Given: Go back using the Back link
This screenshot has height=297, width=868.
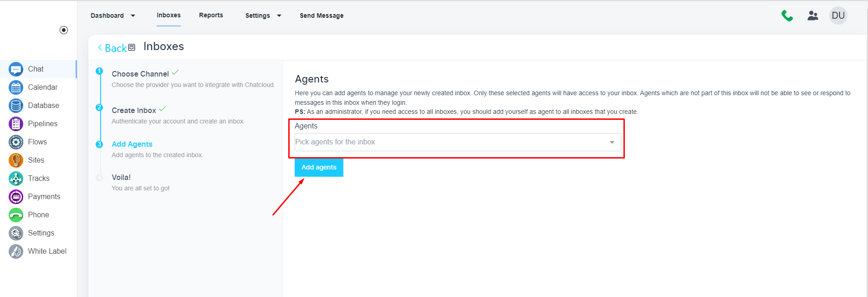Looking at the screenshot, I should click(112, 48).
